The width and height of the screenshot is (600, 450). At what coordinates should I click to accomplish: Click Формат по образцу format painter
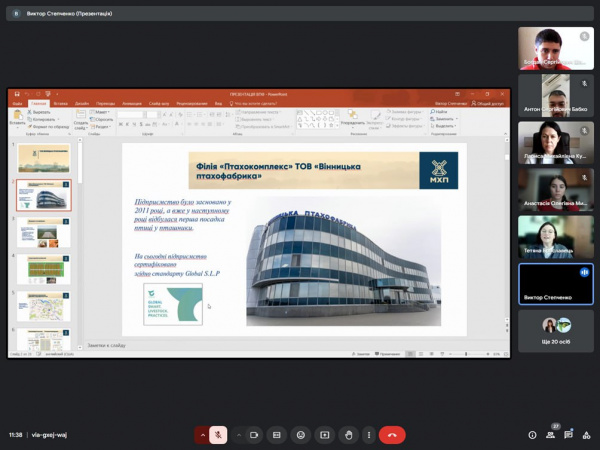pyautogui.click(x=48, y=126)
